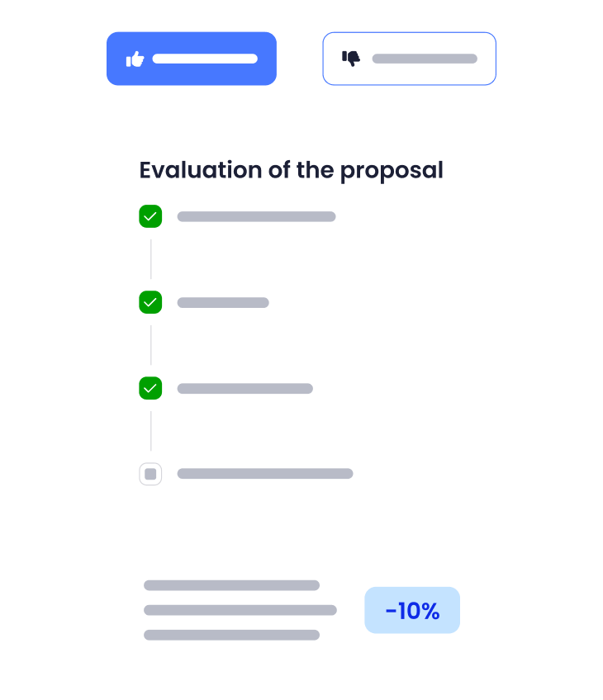Click the -10% badge
The image size is (603, 700).
[412, 610]
